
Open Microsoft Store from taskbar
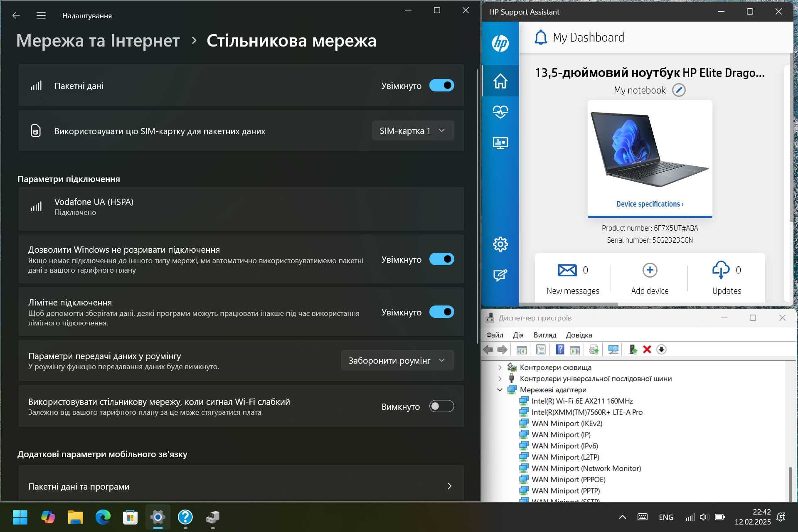coord(130,517)
